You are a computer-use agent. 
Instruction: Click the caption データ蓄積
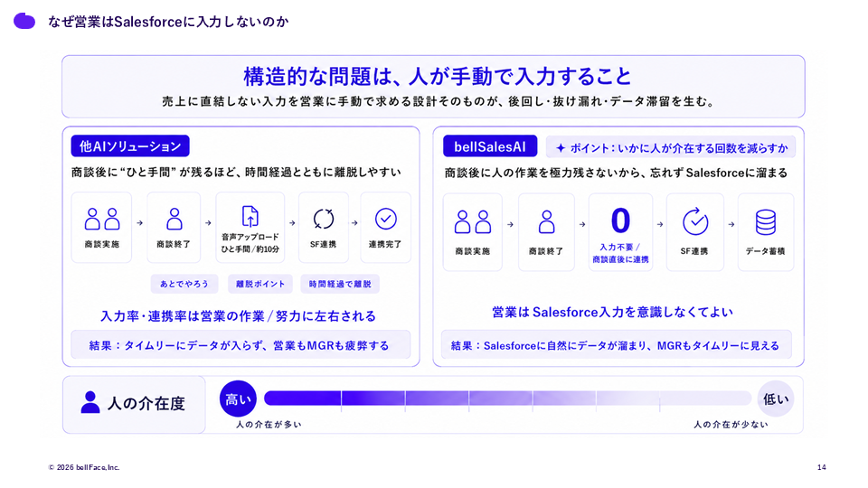pyautogui.click(x=765, y=250)
